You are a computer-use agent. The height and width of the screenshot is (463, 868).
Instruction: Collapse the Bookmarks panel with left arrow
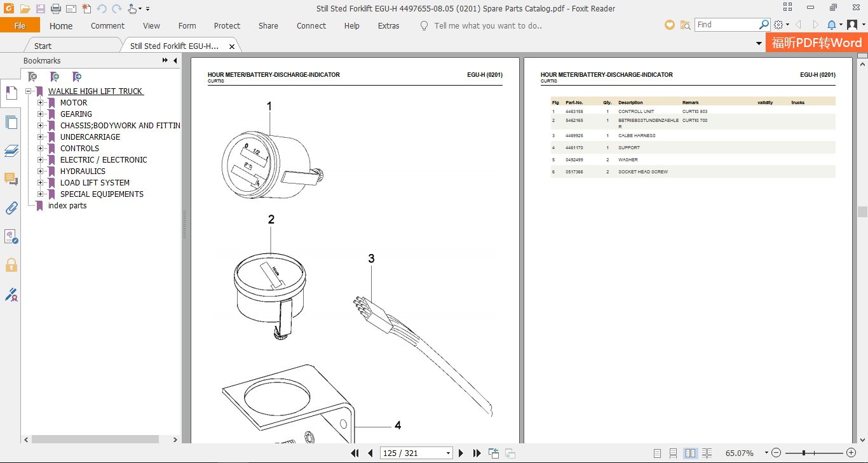[x=175, y=60]
